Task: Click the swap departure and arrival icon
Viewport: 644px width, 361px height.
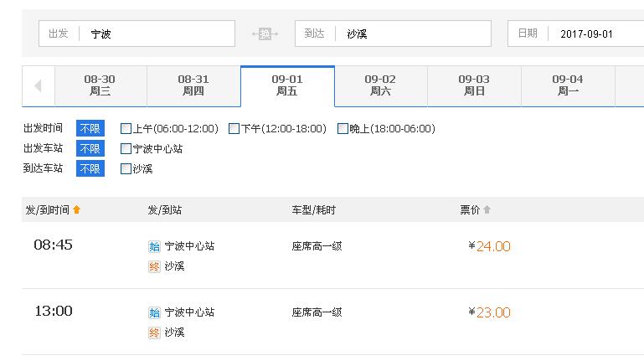Action: pos(265,34)
